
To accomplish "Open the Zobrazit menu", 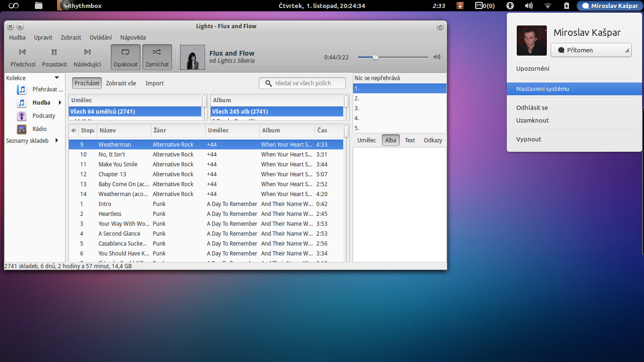I will [71, 37].
